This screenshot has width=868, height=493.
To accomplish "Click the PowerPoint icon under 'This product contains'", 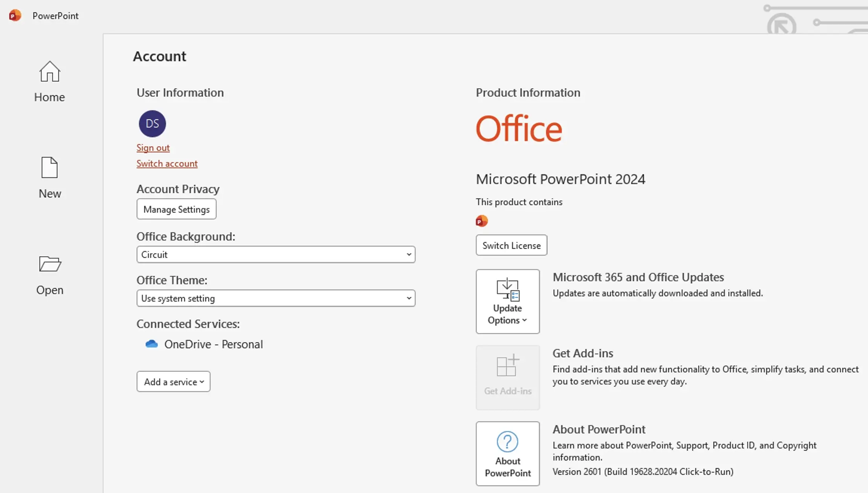I will tap(482, 221).
